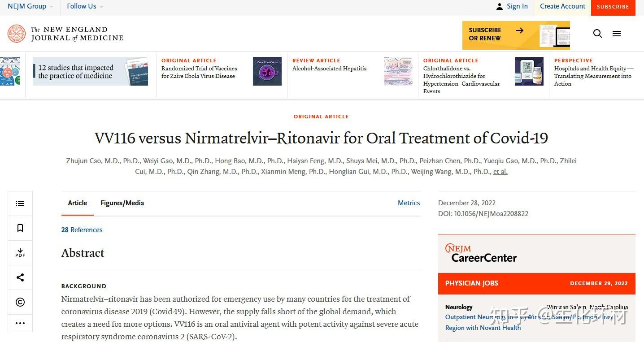This screenshot has width=644, height=342.
Task: Open more options via the ellipsis icon
Action: [20, 323]
